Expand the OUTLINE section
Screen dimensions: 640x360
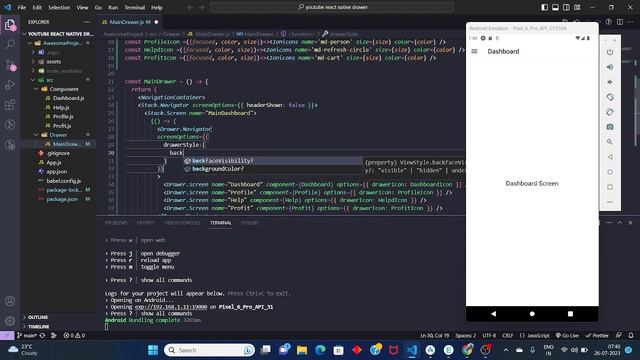point(58,317)
